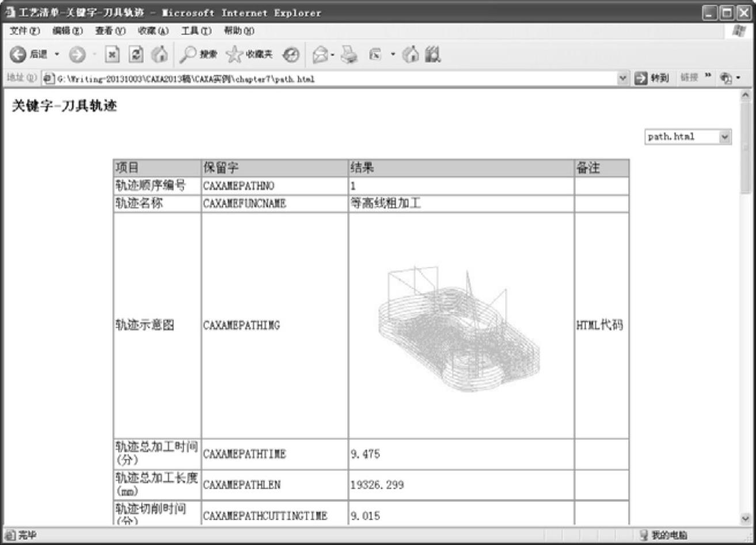Refresh the page with the reload icon
The width and height of the screenshot is (756, 545).
(x=136, y=54)
